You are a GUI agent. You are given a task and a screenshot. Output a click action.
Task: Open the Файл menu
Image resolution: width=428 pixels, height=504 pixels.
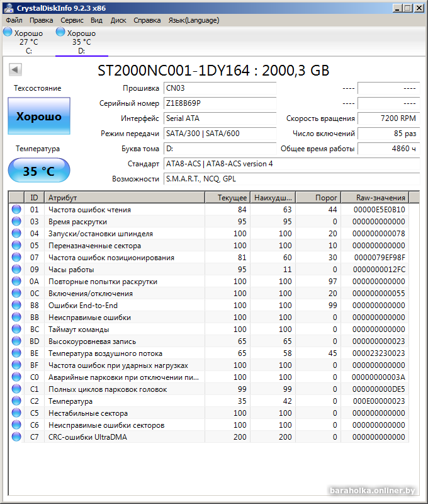[x=14, y=20]
